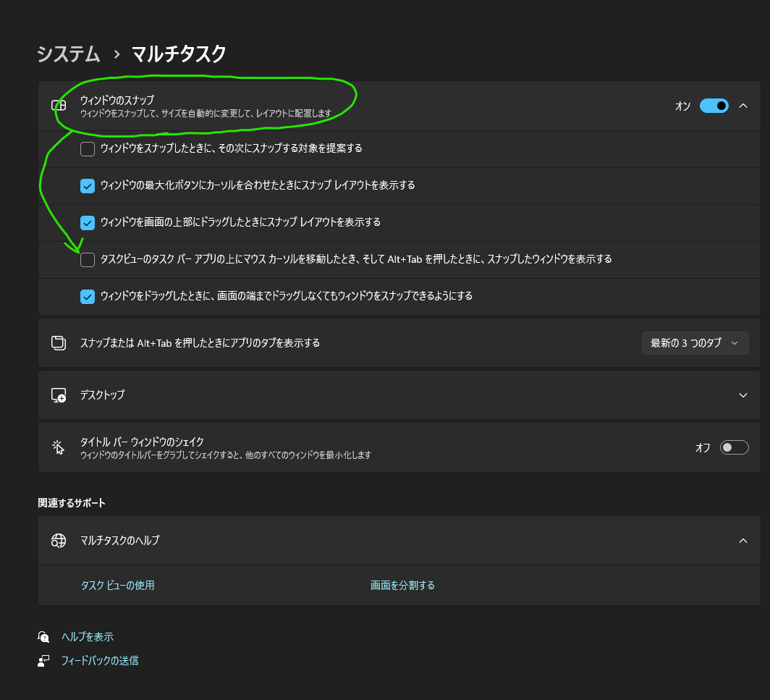Collapse the ウィンドウのスナップ section chevron
770x700 pixels.
pos(743,106)
